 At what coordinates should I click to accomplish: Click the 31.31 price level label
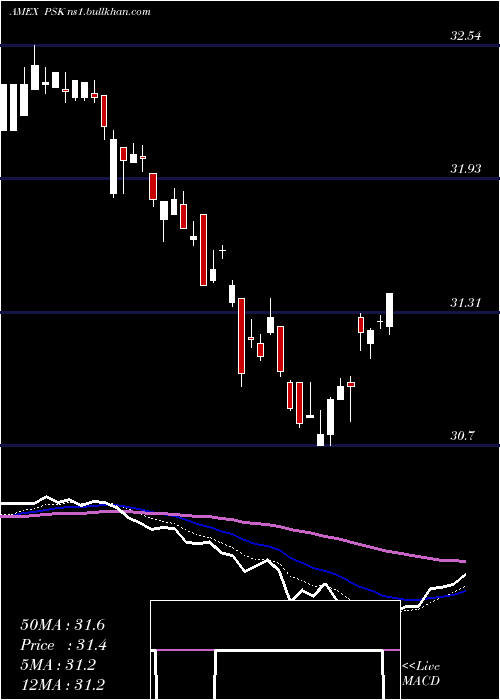pyautogui.click(x=466, y=303)
